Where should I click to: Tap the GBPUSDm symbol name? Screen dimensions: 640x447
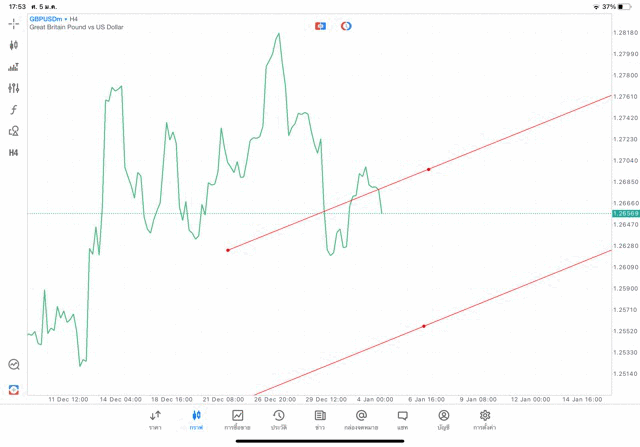pos(46,19)
